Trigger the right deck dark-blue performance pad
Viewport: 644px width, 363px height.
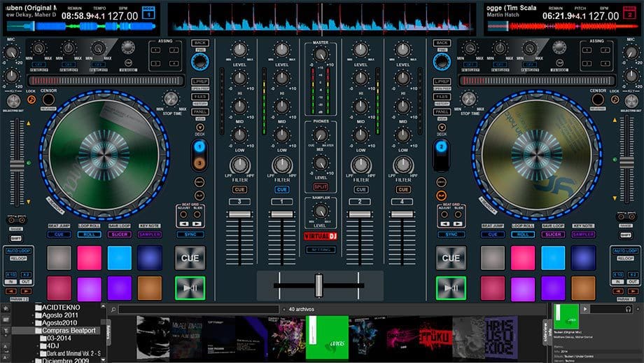click(x=583, y=258)
